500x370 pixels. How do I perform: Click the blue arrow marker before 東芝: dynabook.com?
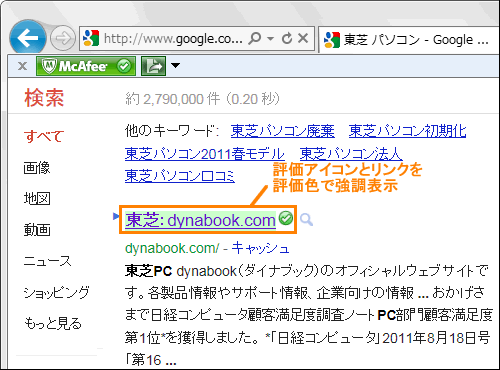point(116,216)
